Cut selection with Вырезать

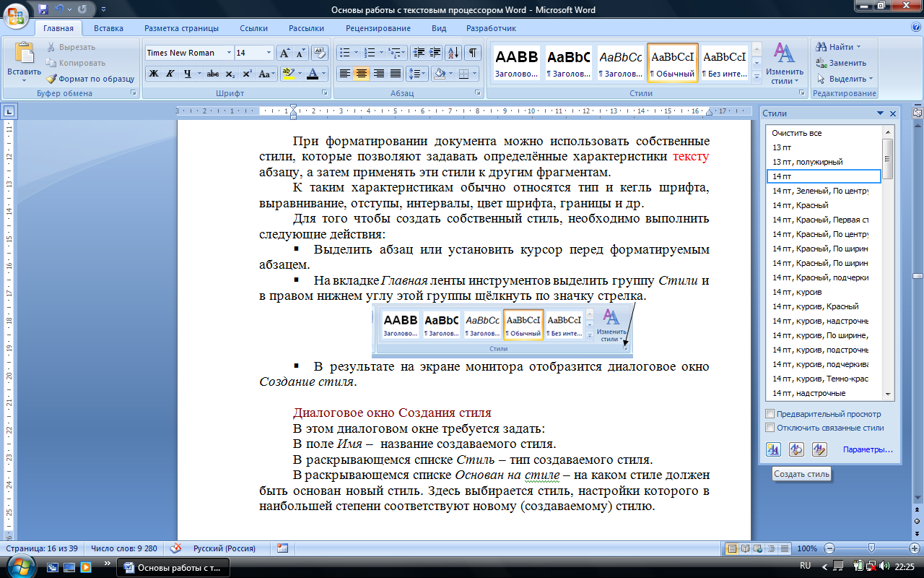point(71,47)
